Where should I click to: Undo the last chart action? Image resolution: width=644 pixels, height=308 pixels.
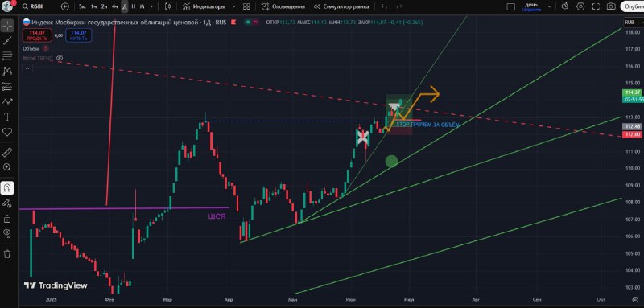pyautogui.click(x=384, y=6)
